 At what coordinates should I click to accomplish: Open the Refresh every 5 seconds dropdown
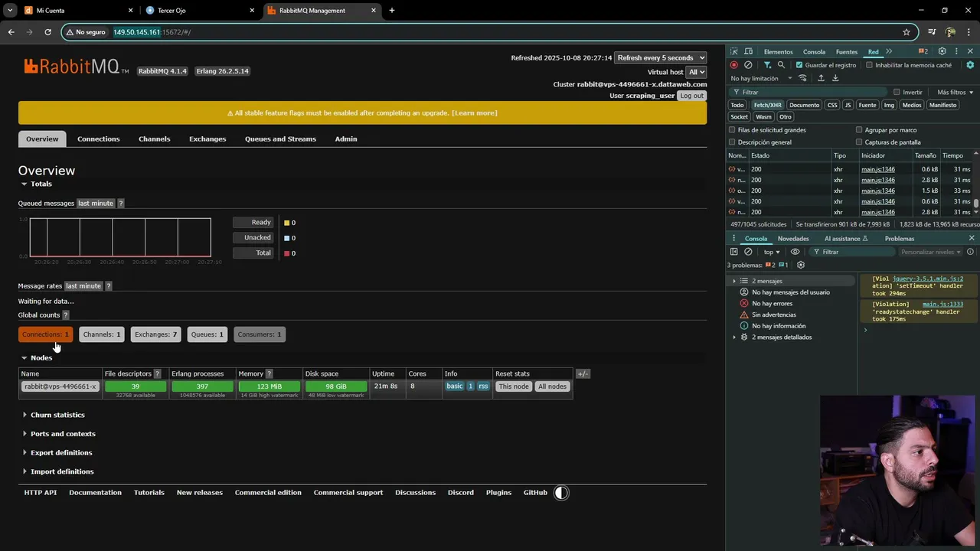[x=660, y=57]
